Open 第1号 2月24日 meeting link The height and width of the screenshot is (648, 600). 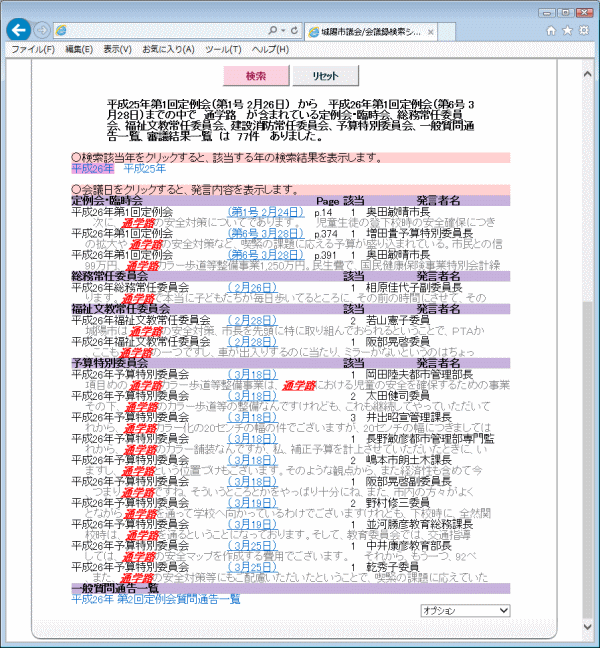click(266, 212)
